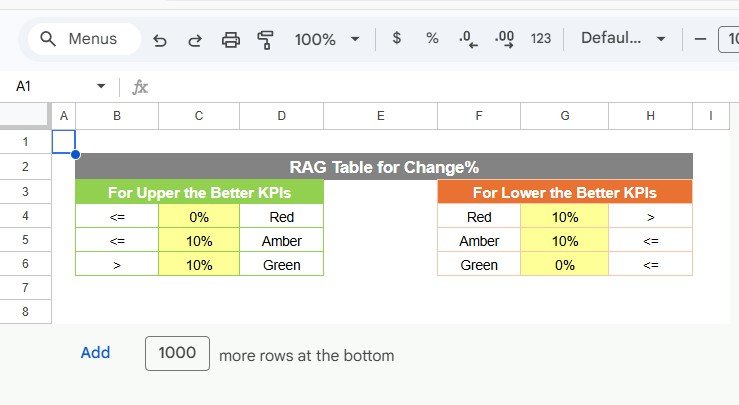Screen dimensions: 739x405
Task: Select column A header
Action: [x=64, y=116]
